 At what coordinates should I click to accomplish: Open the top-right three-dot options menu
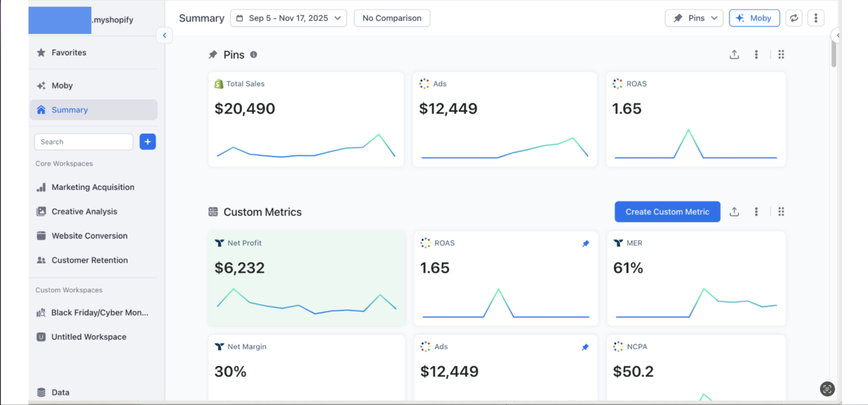coord(815,18)
